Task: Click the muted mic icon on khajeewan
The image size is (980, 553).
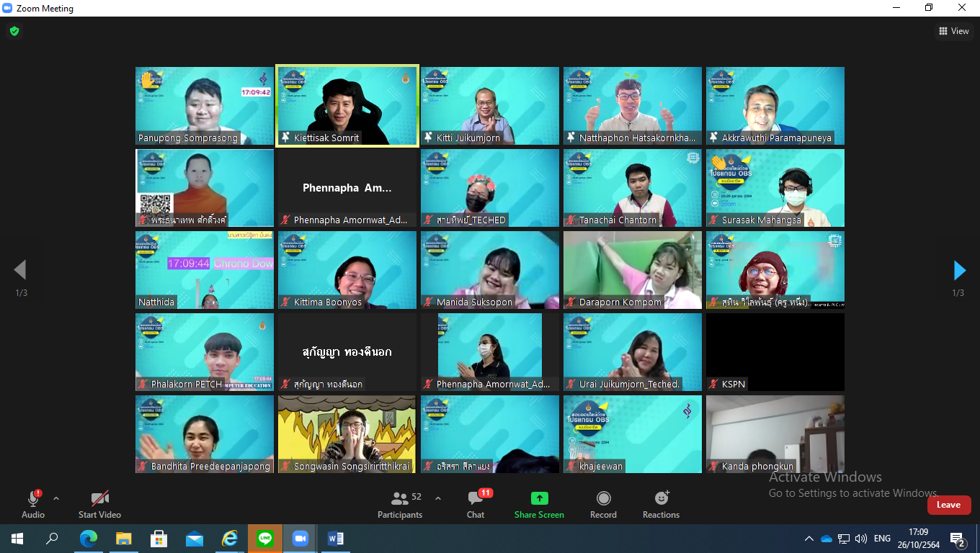Action: tap(572, 467)
